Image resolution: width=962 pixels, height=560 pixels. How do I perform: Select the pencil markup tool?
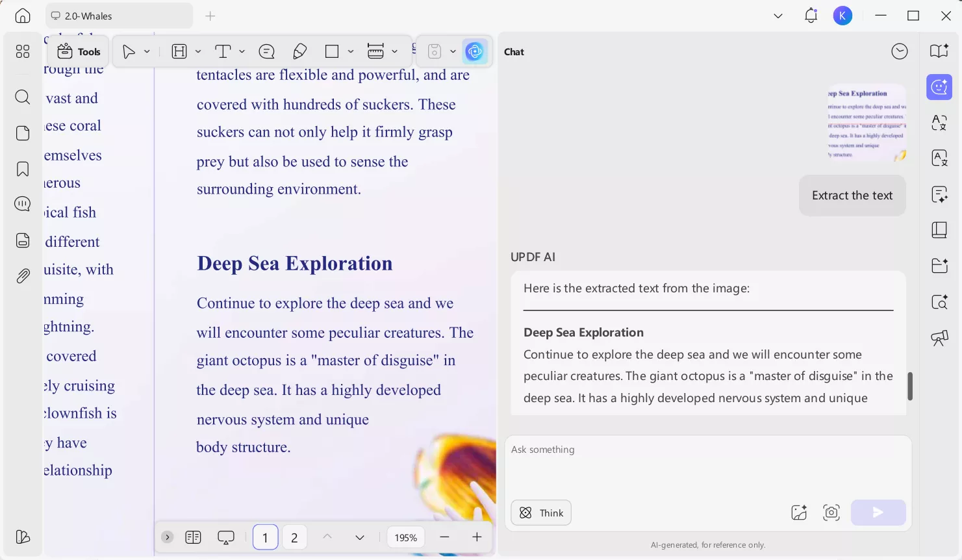pyautogui.click(x=299, y=51)
